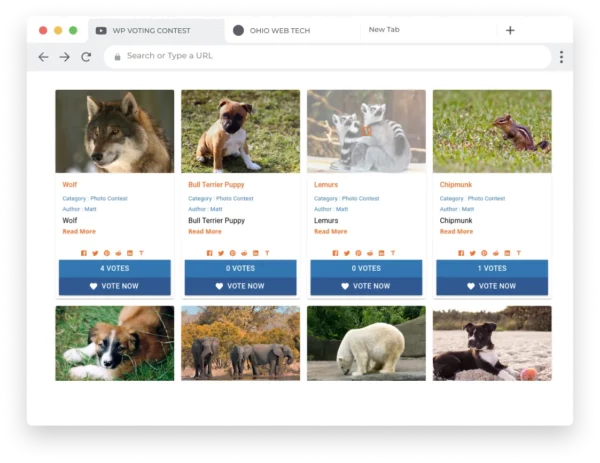The height and width of the screenshot is (463, 600).
Task: Share Chipmunk entry on Reddit icon
Action: pyautogui.click(x=496, y=253)
